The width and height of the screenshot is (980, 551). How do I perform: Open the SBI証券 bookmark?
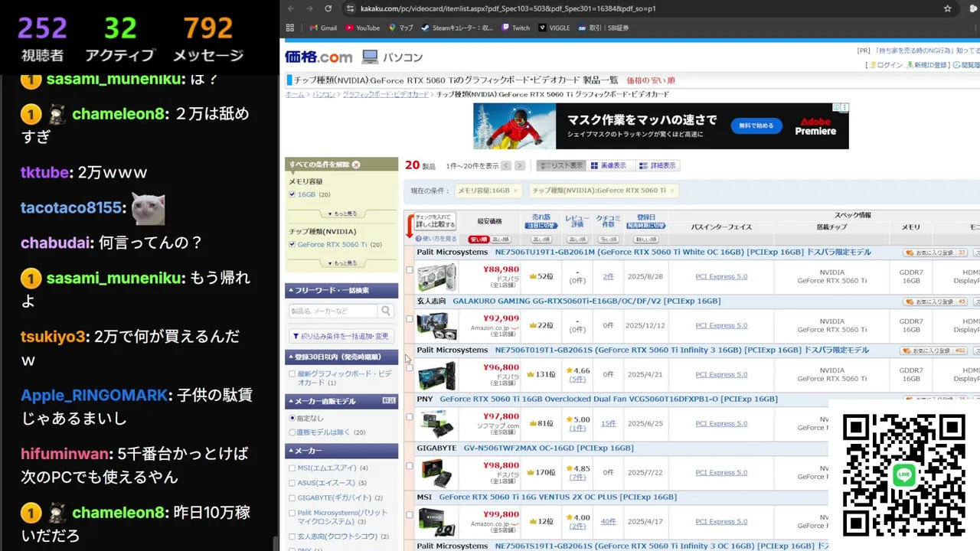pos(603,28)
